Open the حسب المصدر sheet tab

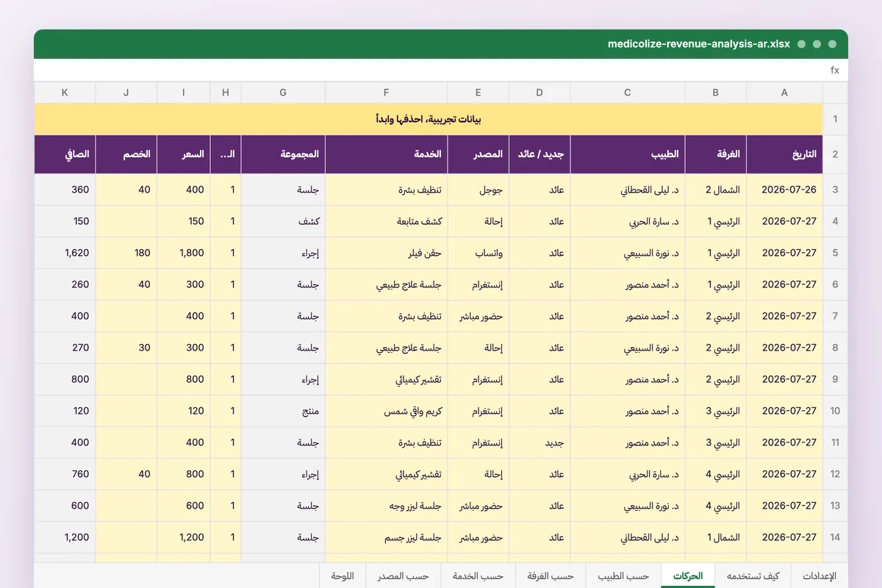pyautogui.click(x=404, y=576)
